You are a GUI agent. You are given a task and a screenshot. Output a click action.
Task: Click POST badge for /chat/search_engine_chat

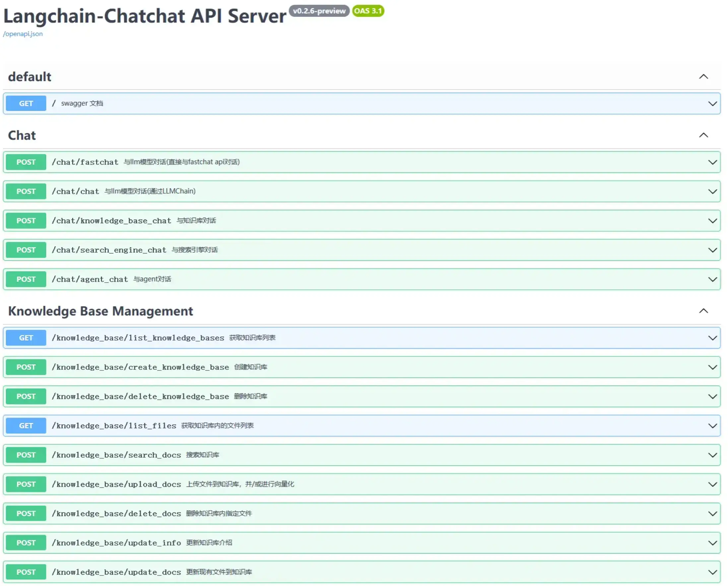click(26, 250)
